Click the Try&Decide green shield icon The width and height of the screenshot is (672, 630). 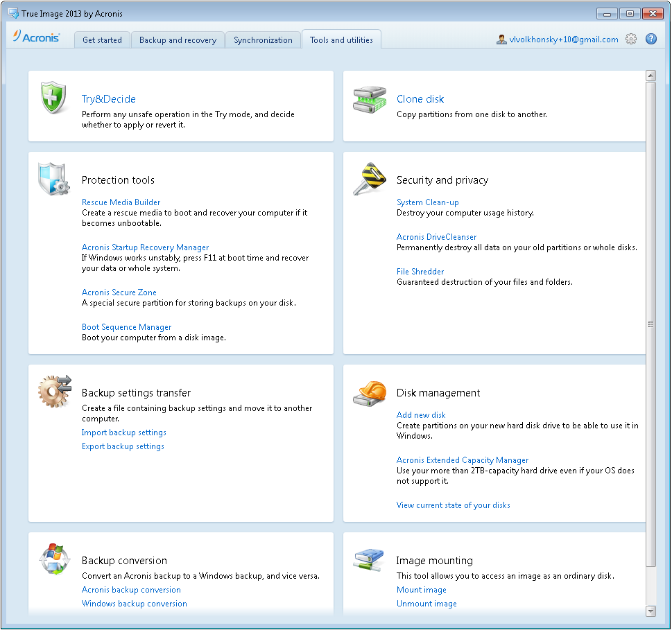tap(53, 98)
